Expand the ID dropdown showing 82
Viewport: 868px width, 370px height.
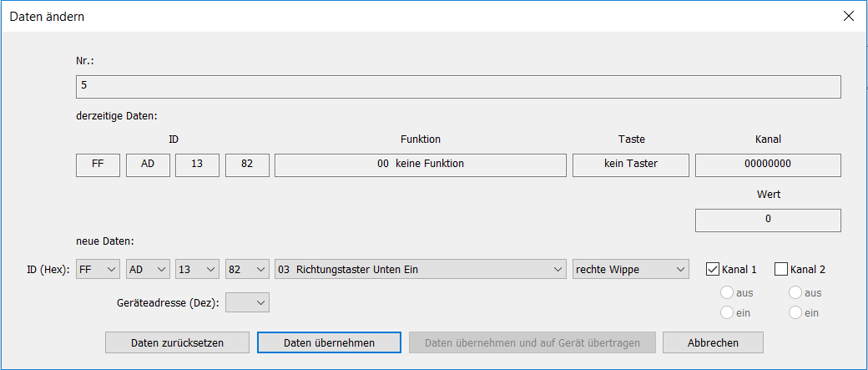[247, 269]
